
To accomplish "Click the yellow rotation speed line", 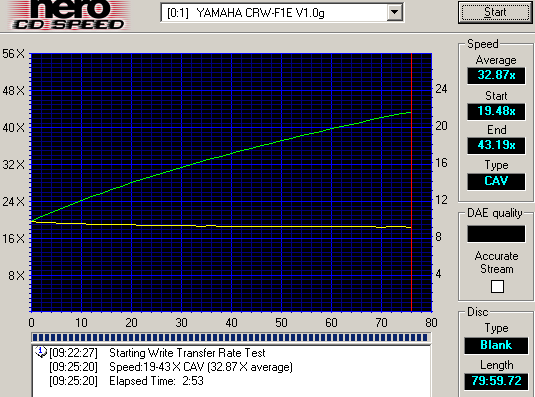I will (222, 226).
